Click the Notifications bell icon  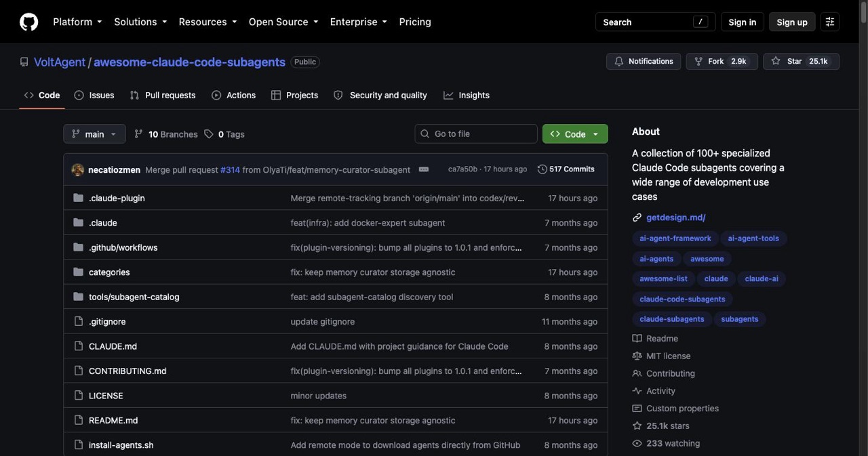(618, 61)
